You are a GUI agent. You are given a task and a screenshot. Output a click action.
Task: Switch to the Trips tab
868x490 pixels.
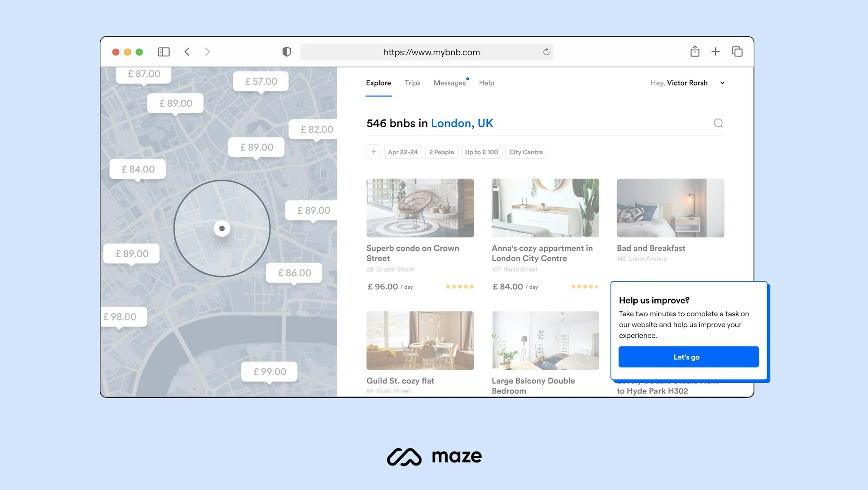(x=412, y=83)
